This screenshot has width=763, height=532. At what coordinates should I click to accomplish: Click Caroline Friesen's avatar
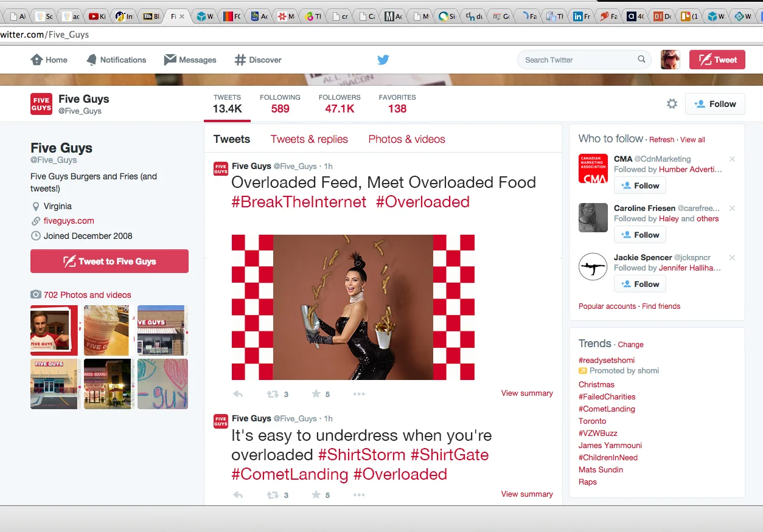[593, 218]
